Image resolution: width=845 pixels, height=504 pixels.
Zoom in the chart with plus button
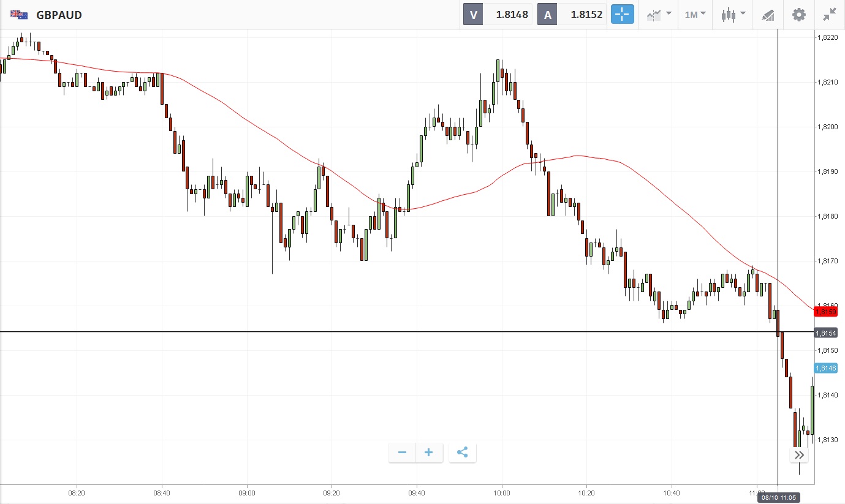[x=429, y=453]
